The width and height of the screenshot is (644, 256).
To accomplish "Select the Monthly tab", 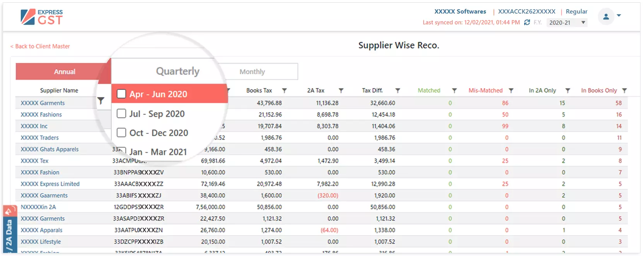I will click(252, 72).
